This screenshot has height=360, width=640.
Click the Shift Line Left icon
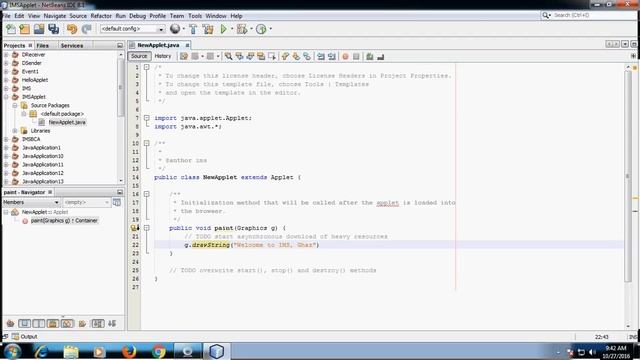321,56
